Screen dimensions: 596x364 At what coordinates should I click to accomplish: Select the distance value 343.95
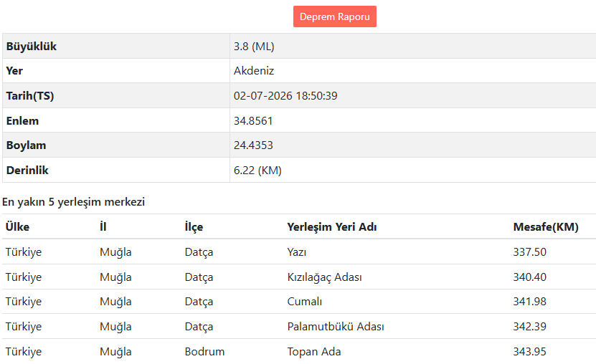click(529, 352)
